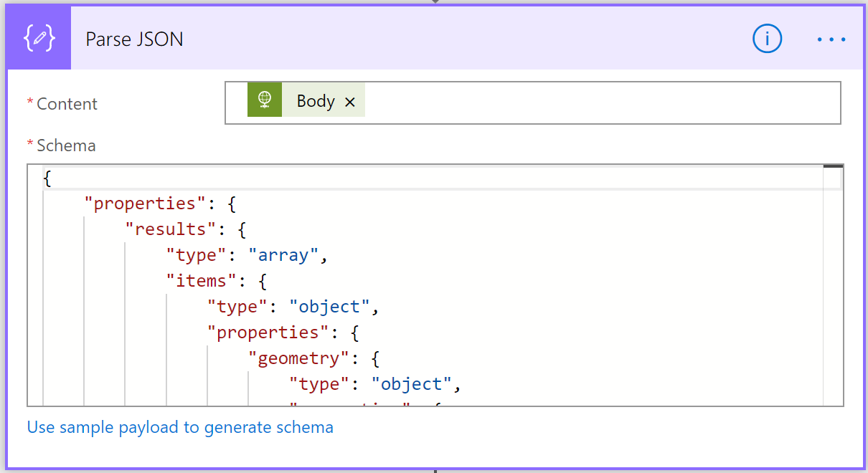Click the Schema field label

[66, 145]
